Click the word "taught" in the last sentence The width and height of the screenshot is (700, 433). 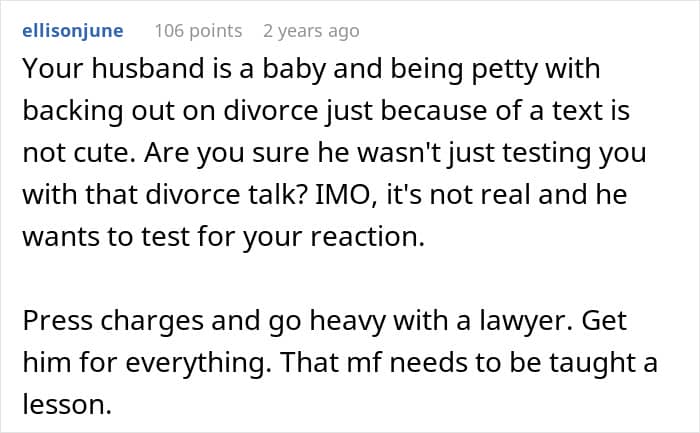click(x=596, y=363)
